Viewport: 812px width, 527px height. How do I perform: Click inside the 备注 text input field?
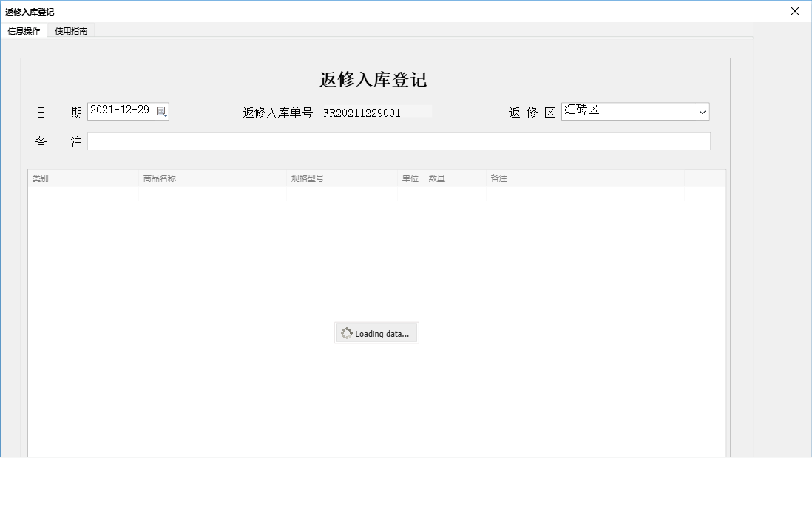(x=398, y=141)
